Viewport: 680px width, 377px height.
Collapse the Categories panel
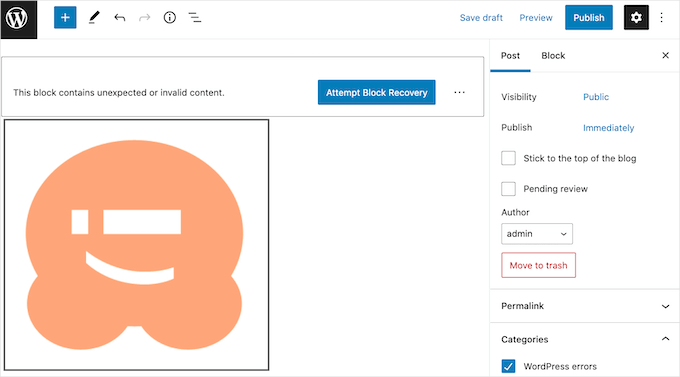click(585, 339)
